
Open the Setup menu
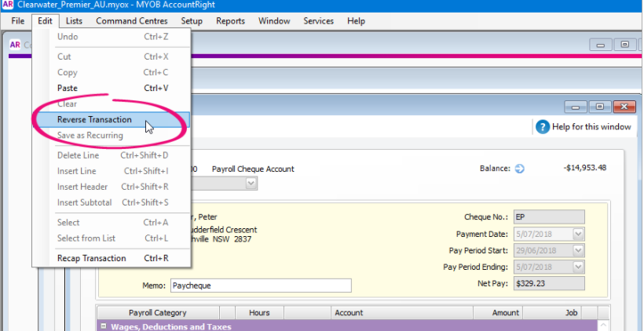click(191, 21)
